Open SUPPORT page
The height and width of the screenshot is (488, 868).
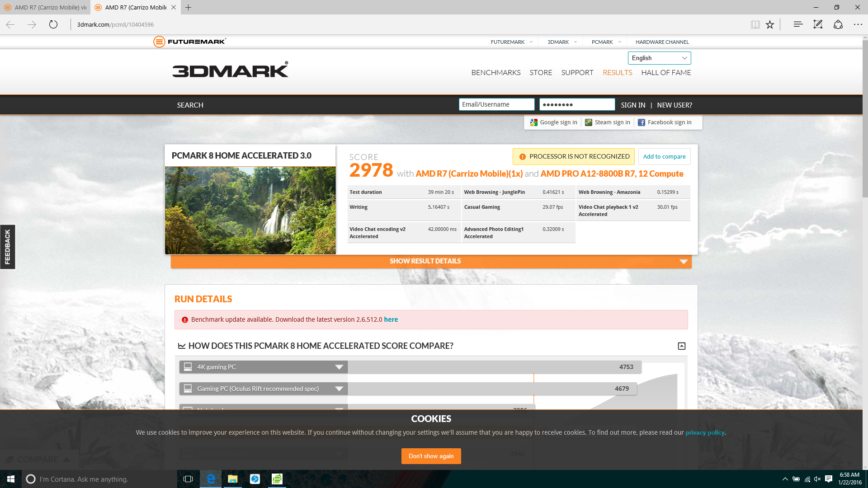pos(577,72)
